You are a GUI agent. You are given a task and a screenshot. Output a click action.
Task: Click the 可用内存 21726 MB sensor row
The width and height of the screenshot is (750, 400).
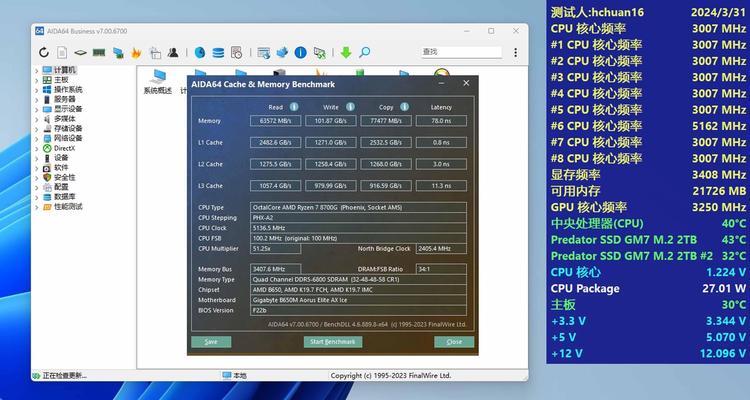click(x=648, y=191)
